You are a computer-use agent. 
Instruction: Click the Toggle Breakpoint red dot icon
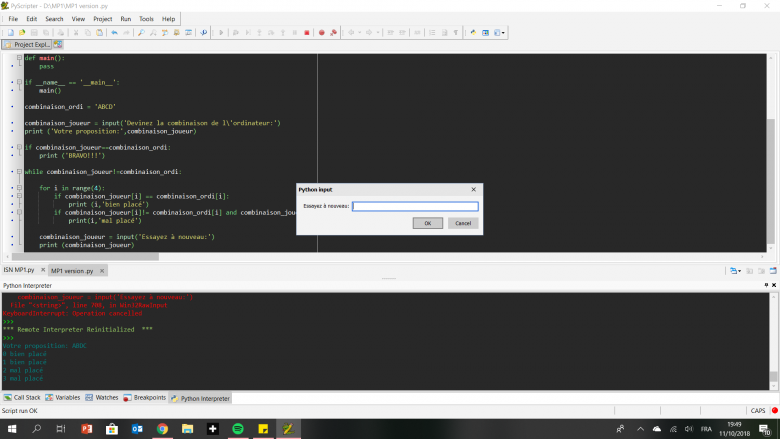321,33
